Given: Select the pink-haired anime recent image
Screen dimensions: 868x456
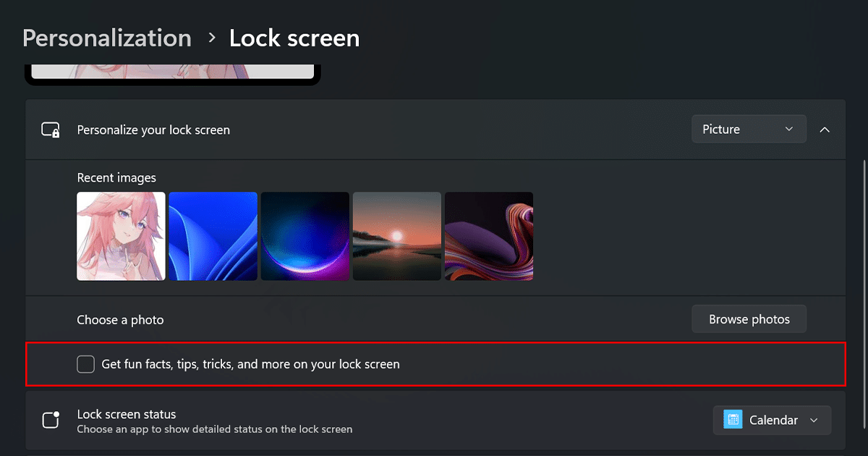Looking at the screenshot, I should [121, 236].
